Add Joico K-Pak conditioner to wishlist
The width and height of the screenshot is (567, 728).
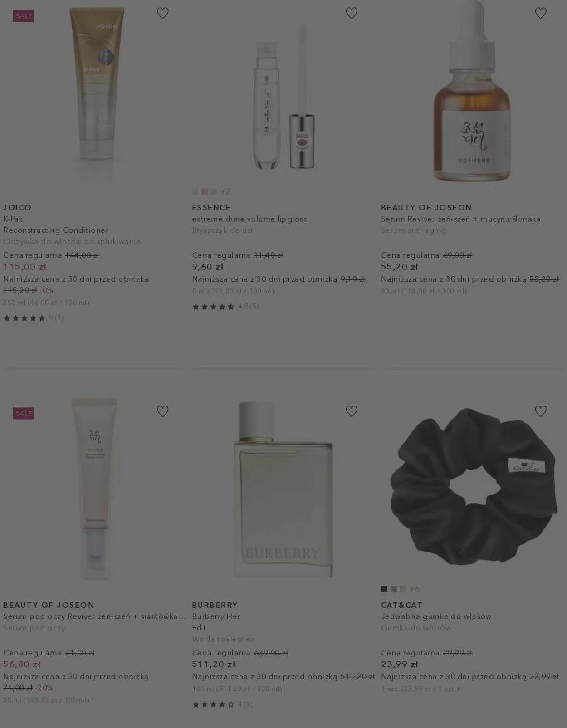point(162,13)
